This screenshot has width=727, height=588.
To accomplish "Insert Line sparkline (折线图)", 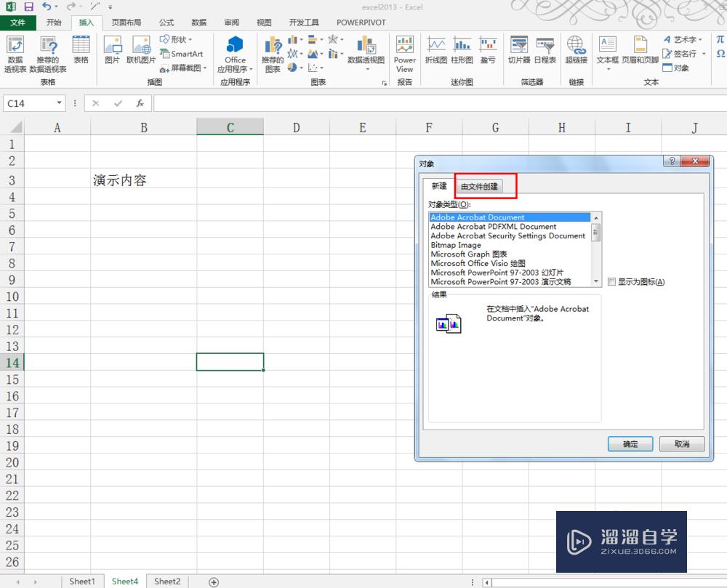I will (x=435, y=49).
